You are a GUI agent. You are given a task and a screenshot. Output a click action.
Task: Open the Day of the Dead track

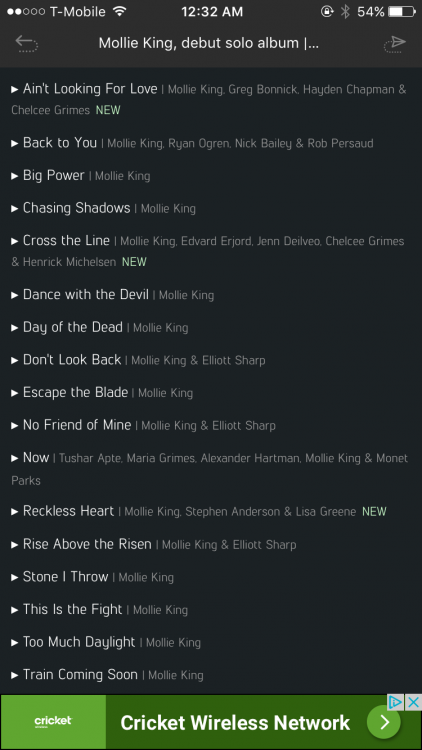point(73,327)
